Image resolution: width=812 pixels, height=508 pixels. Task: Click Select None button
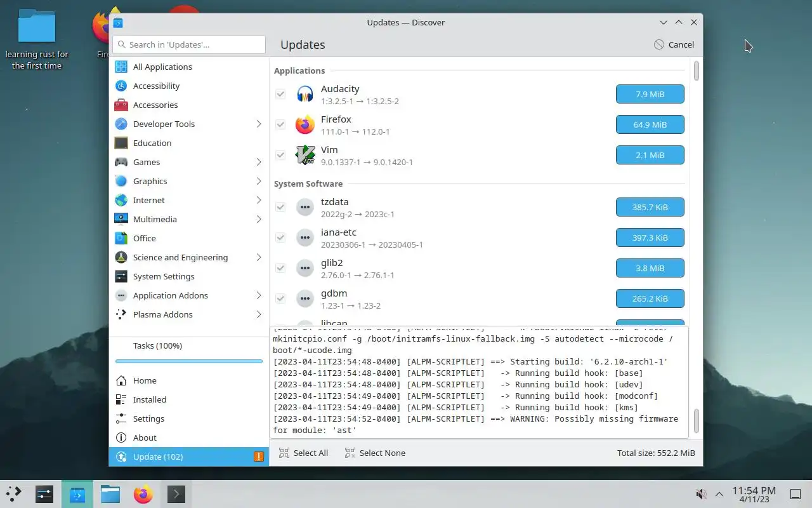pos(375,453)
